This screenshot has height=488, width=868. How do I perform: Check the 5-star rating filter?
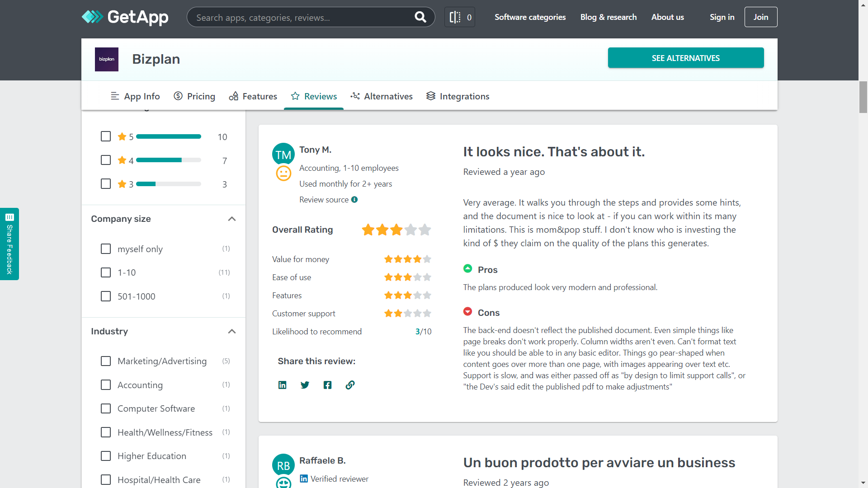coord(106,136)
